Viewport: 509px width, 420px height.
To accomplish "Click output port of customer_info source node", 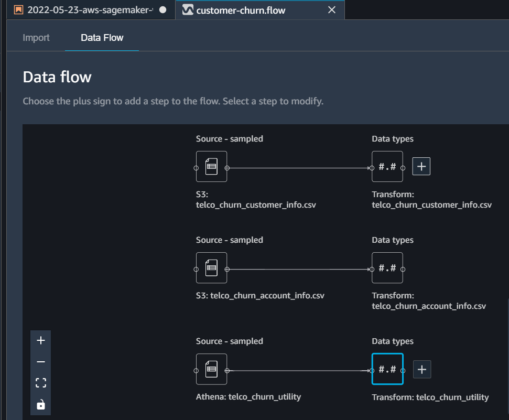I will (227, 168).
